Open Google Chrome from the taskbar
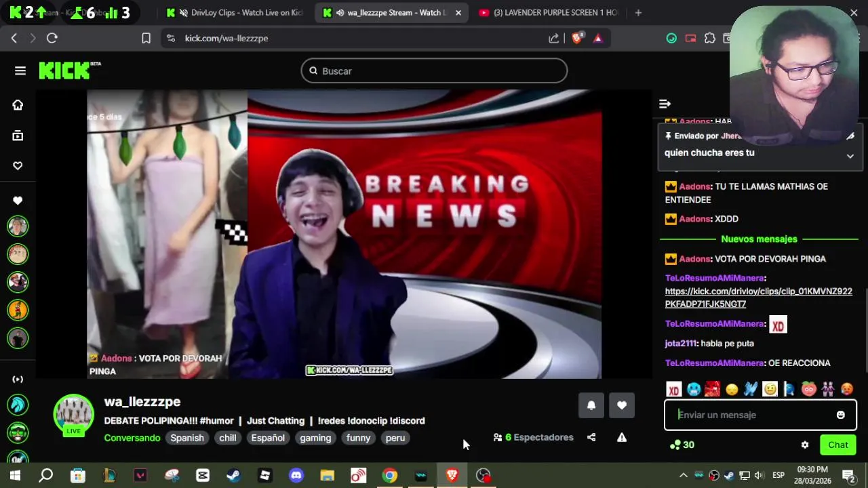Screen dimensions: 868x488 pos(389,476)
